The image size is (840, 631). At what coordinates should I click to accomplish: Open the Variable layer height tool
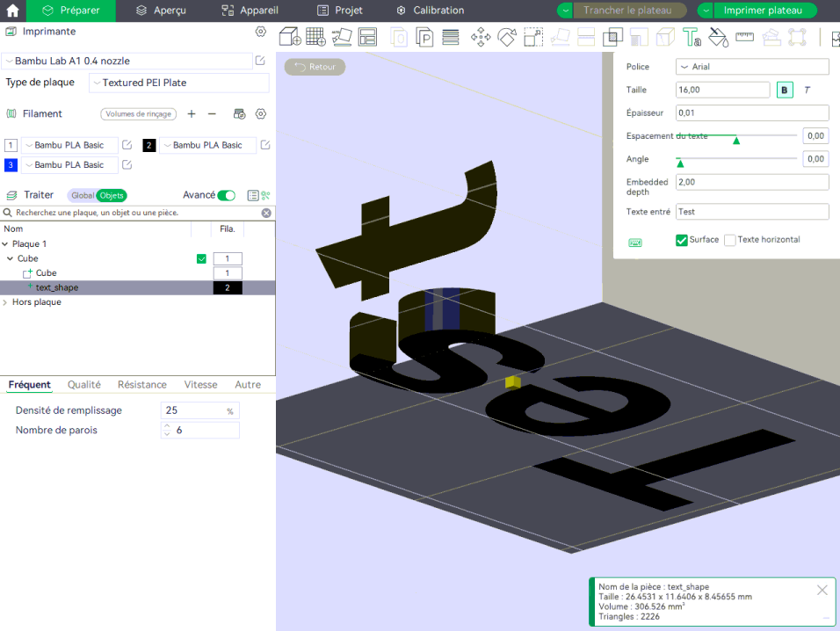pyautogui.click(x=451, y=37)
